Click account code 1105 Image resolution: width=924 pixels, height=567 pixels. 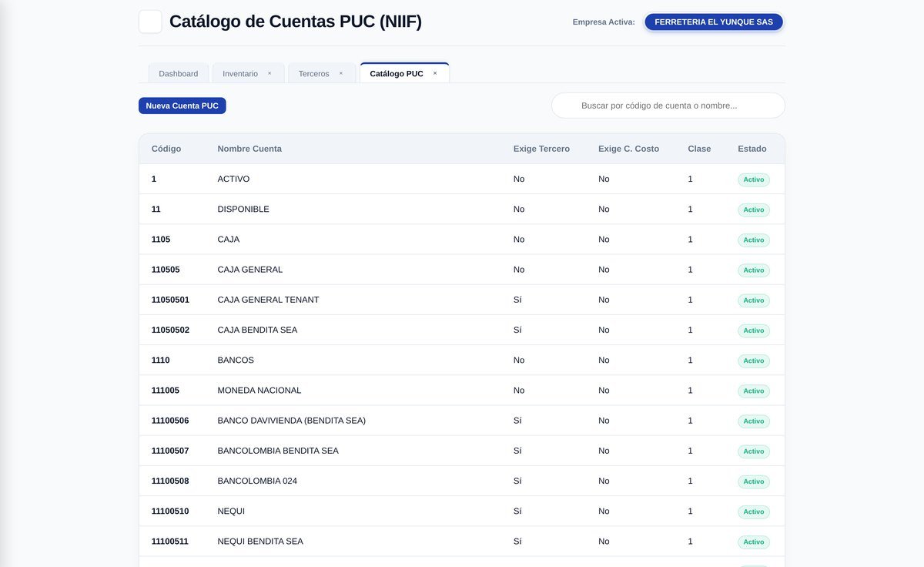[x=161, y=239]
